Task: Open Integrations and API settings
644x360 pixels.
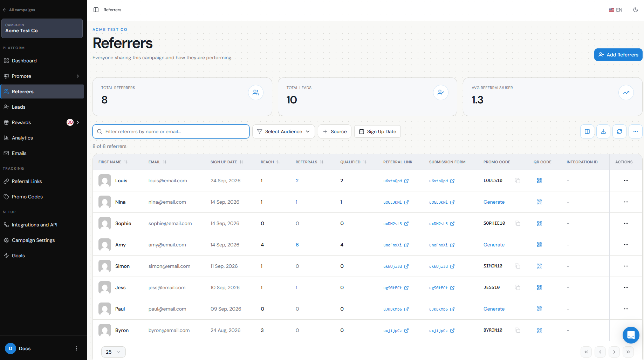Action: [x=42, y=225]
